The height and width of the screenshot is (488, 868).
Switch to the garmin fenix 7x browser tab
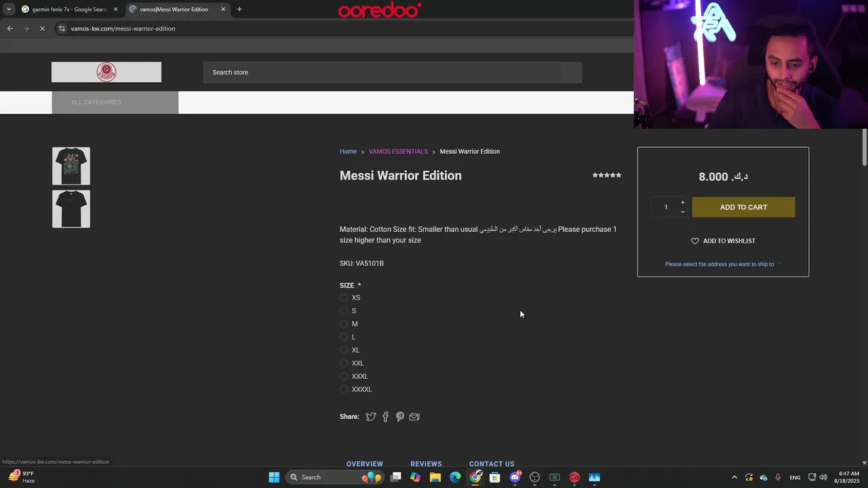70,9
